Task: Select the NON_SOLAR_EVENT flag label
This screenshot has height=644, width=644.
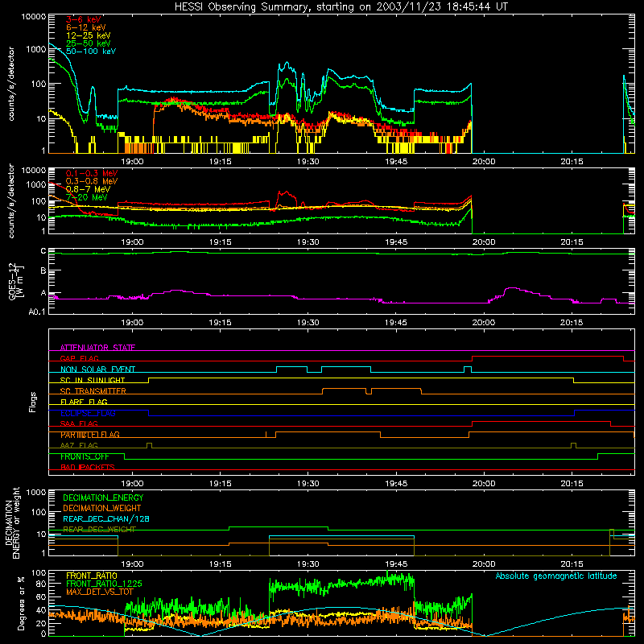Action: 97,369
